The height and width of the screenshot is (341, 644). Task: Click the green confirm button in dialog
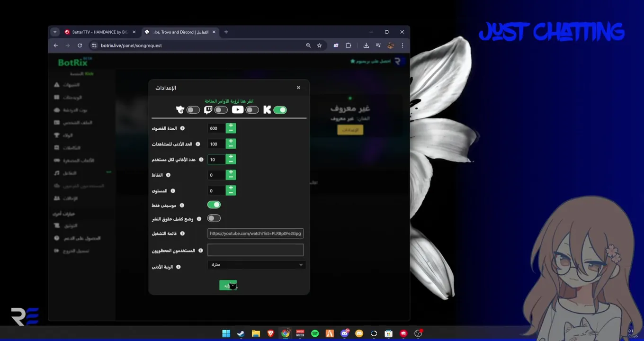(x=228, y=285)
